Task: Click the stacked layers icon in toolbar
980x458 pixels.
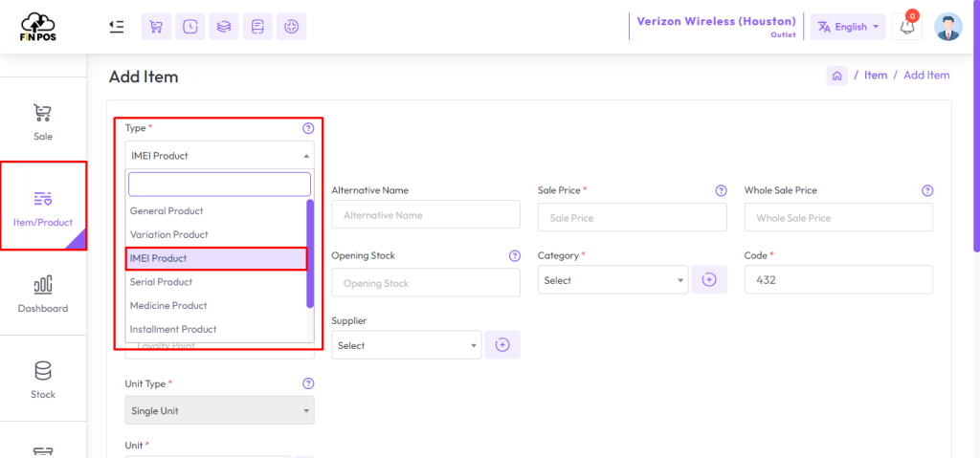Action: (x=224, y=27)
